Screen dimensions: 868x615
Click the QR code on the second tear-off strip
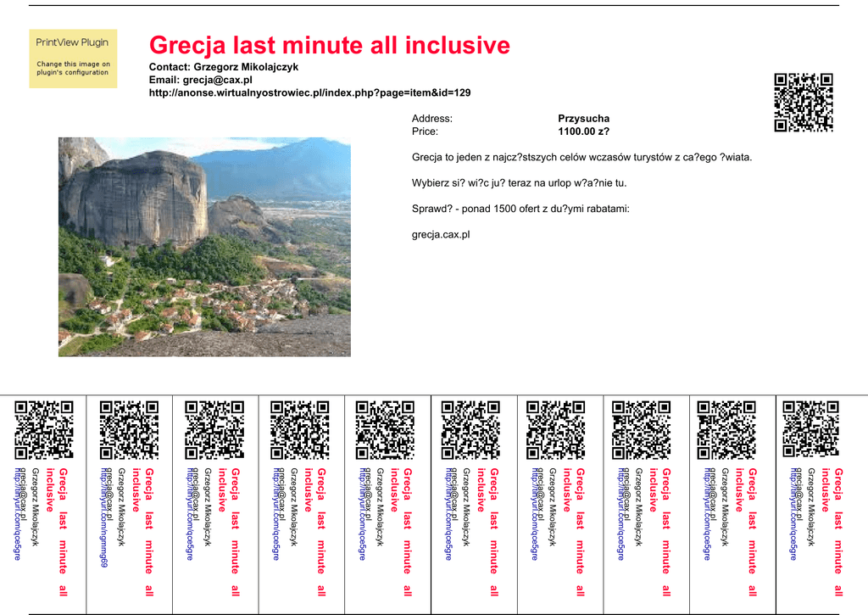tap(129, 429)
